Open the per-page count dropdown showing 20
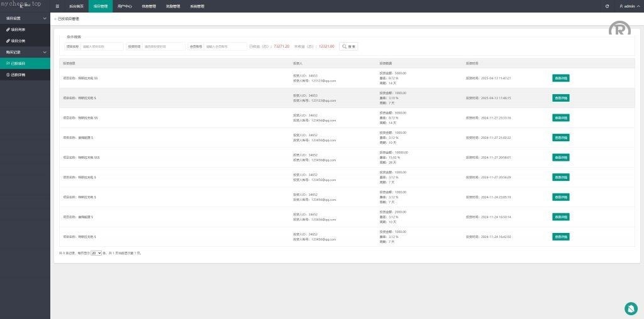Screen dimensions: 644x319 pos(96,253)
